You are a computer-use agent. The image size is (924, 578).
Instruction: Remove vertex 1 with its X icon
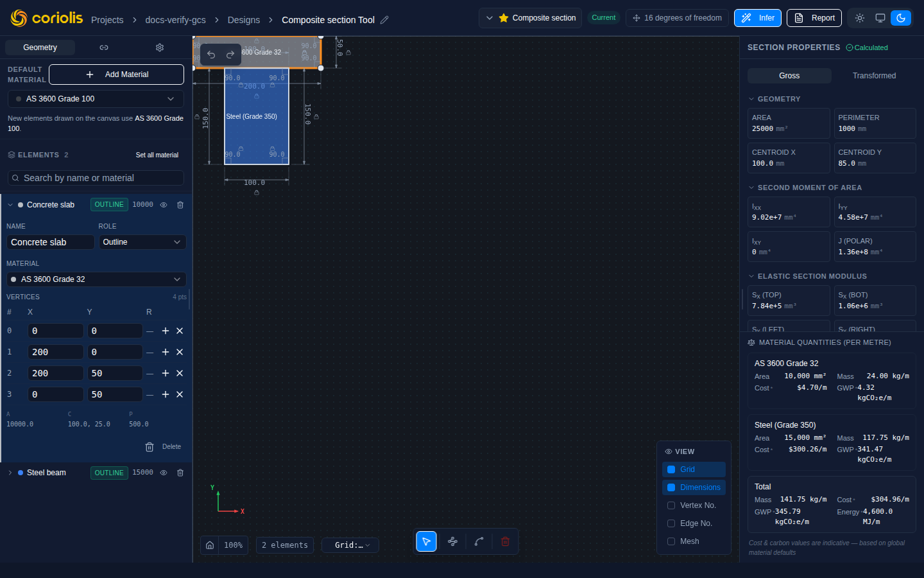[x=180, y=352]
